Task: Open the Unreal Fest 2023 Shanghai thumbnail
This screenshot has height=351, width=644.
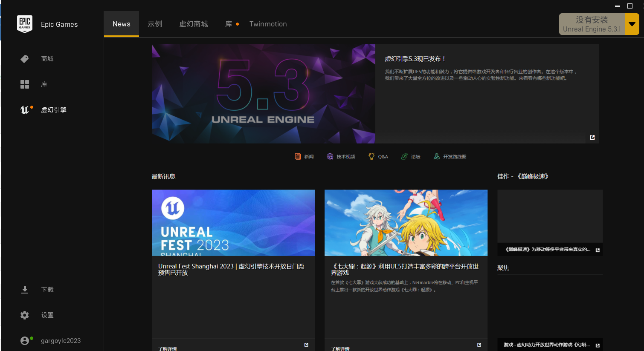Action: click(x=233, y=223)
